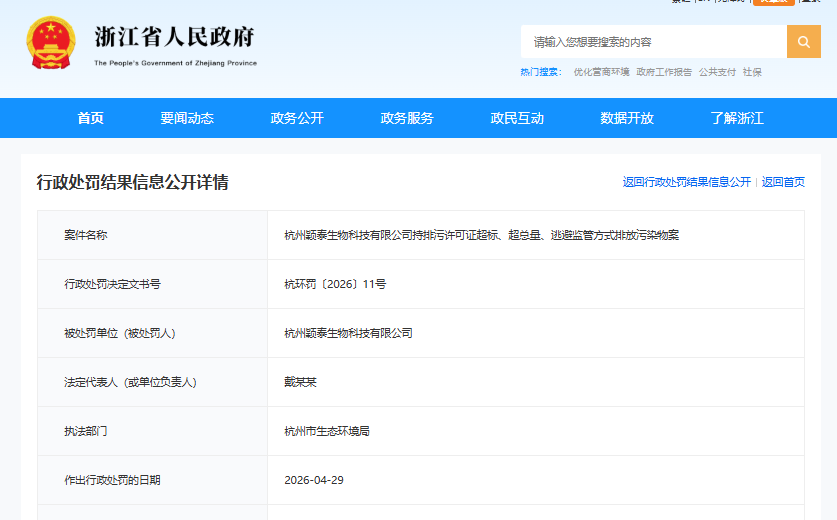Open the 要闻动态 nav item

click(x=187, y=118)
